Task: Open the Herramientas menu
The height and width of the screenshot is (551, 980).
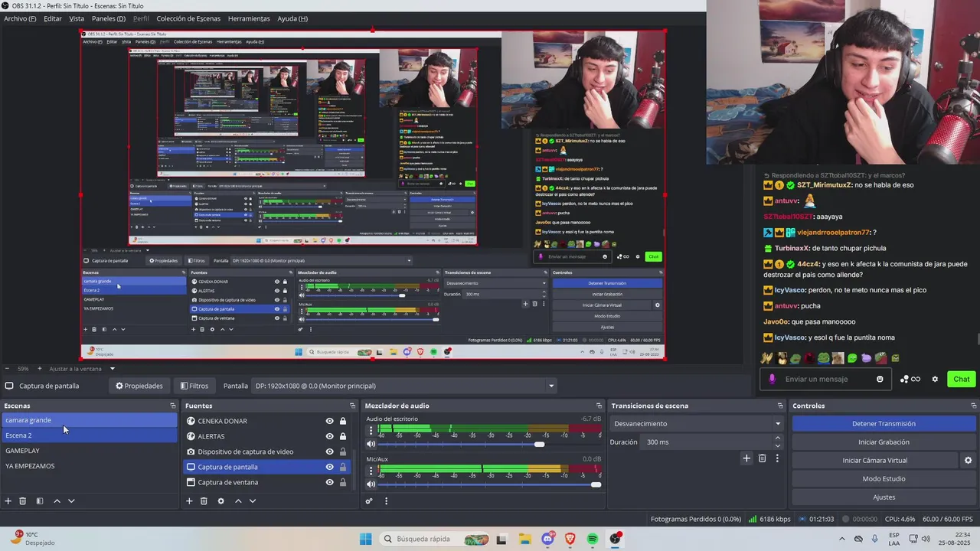Action: [249, 18]
